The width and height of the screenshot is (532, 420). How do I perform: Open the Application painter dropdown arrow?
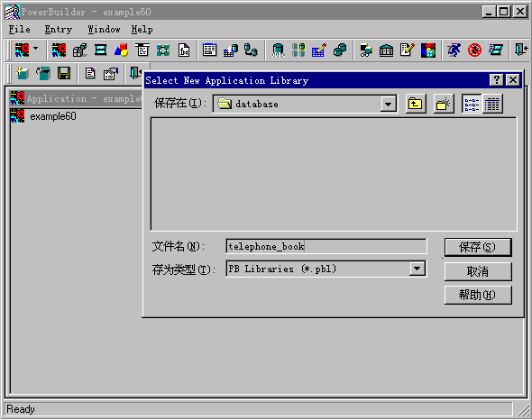(x=36, y=50)
